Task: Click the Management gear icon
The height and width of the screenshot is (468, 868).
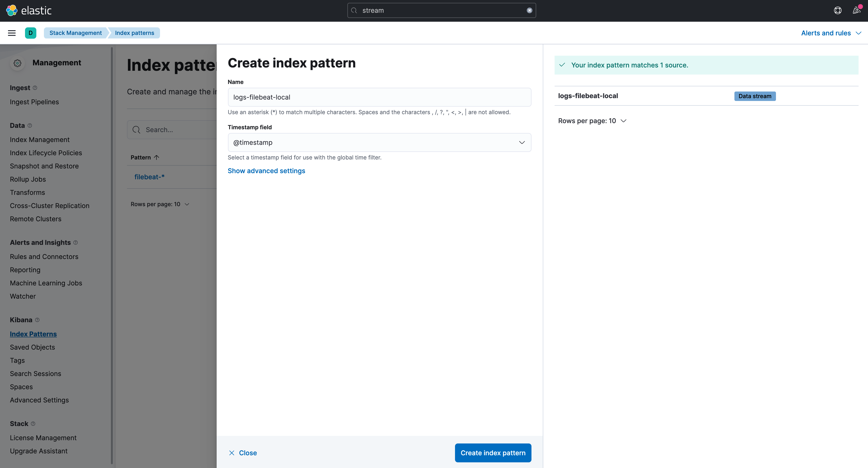Action: point(17,63)
